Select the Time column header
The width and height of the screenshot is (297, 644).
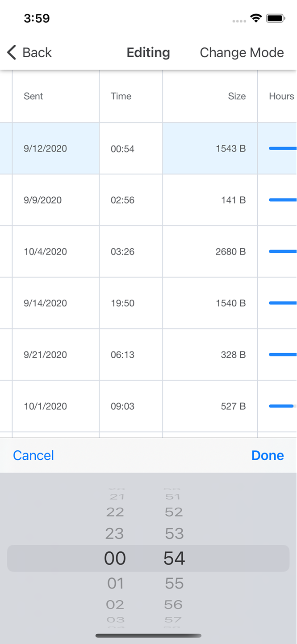coord(121,96)
